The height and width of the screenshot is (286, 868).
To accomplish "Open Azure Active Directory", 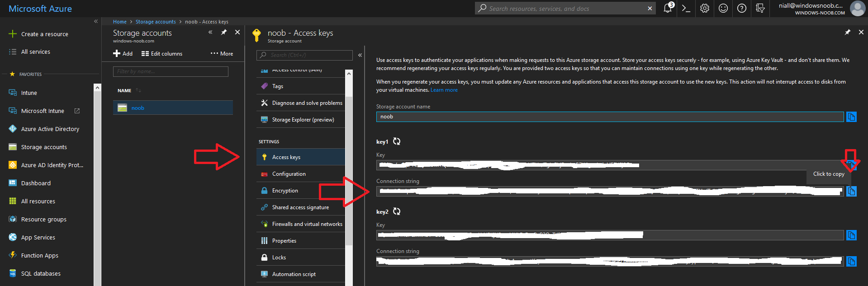I will coord(50,129).
